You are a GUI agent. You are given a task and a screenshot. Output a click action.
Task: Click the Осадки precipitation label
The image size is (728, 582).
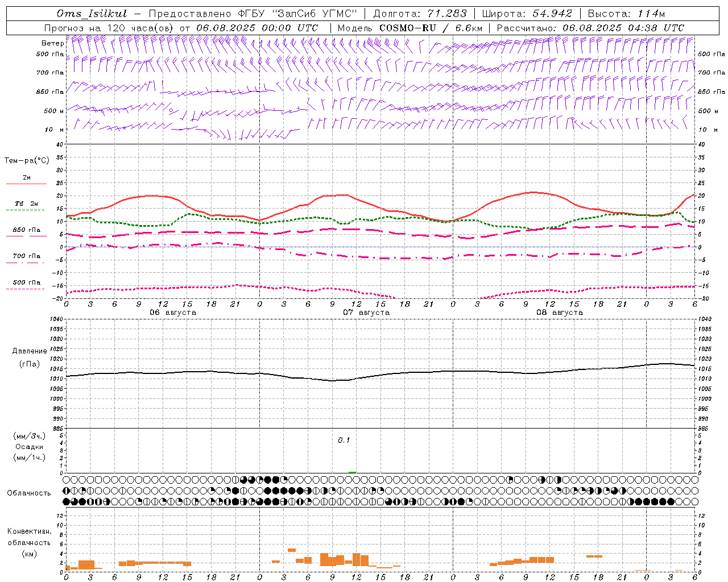(30, 447)
